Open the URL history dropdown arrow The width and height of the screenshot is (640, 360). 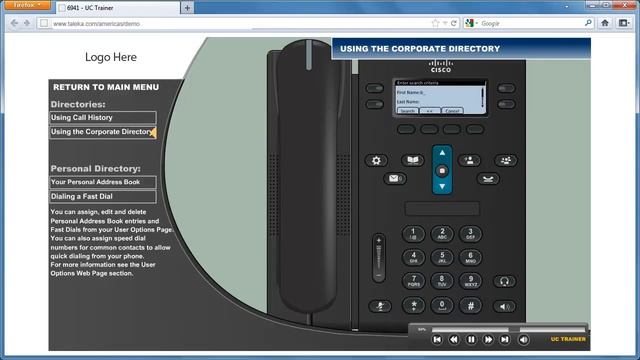[445, 23]
